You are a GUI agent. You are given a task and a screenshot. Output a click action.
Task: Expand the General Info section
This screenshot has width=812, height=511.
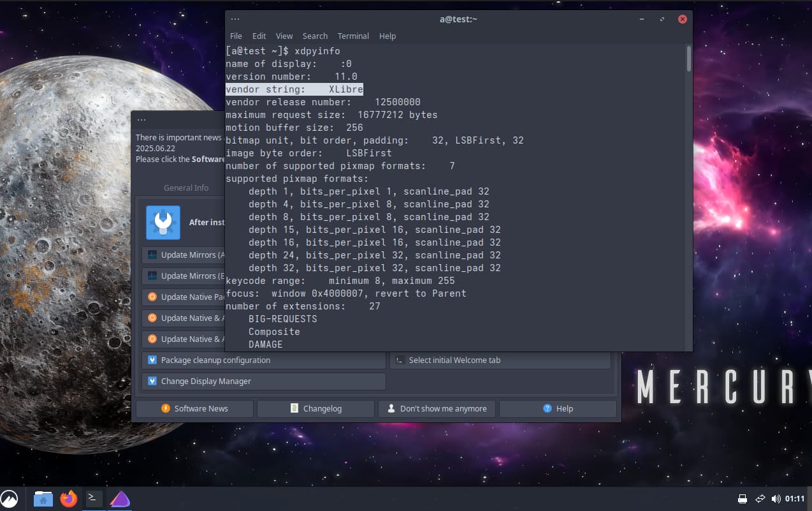(x=186, y=188)
